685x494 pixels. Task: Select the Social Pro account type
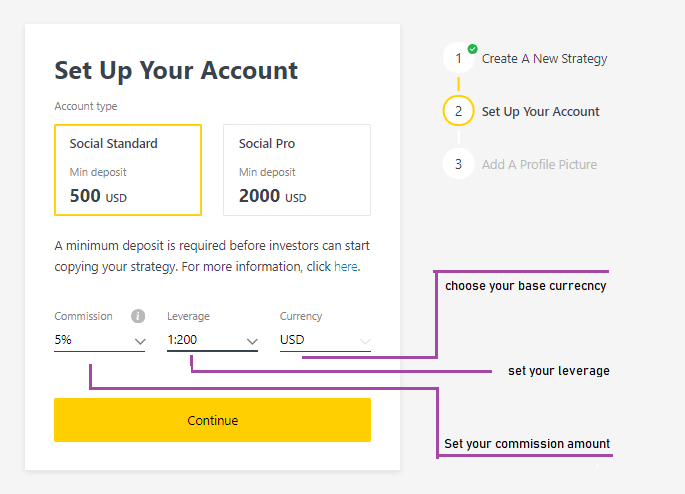coord(296,170)
